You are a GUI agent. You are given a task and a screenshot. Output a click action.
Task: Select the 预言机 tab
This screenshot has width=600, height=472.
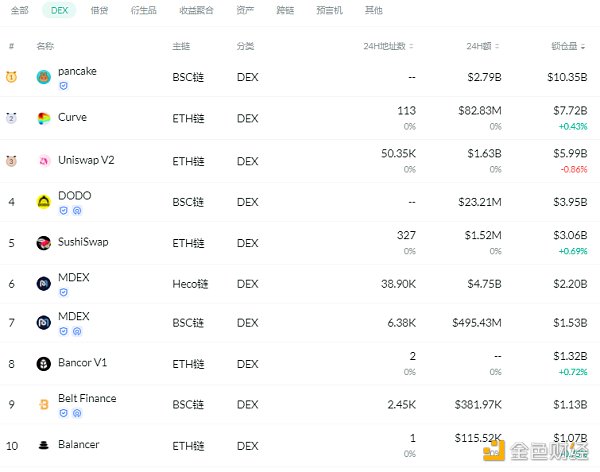[329, 10]
